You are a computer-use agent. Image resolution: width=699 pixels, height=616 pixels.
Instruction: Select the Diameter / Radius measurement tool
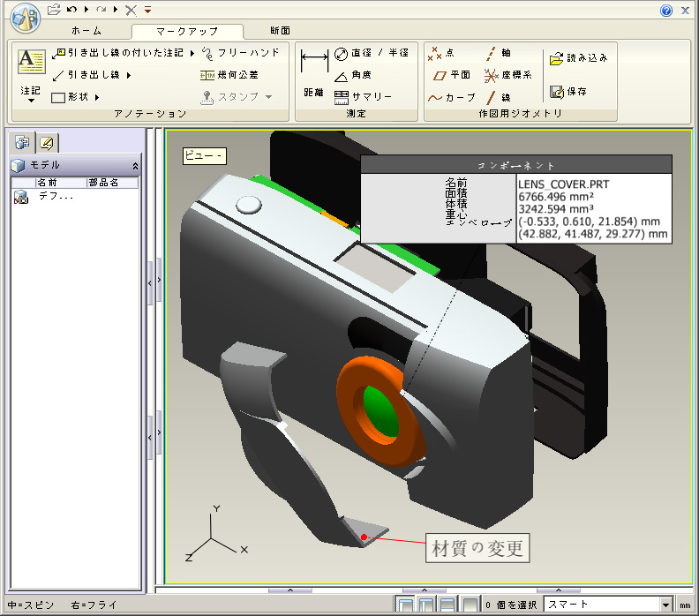[x=372, y=53]
